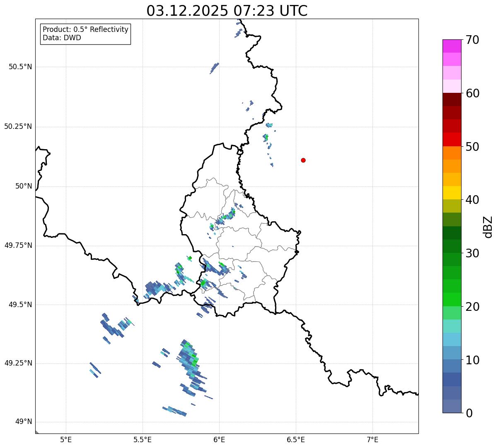Click the title '03.12.2025 07:23 UTC'
The image size is (498, 448).
click(x=227, y=11)
